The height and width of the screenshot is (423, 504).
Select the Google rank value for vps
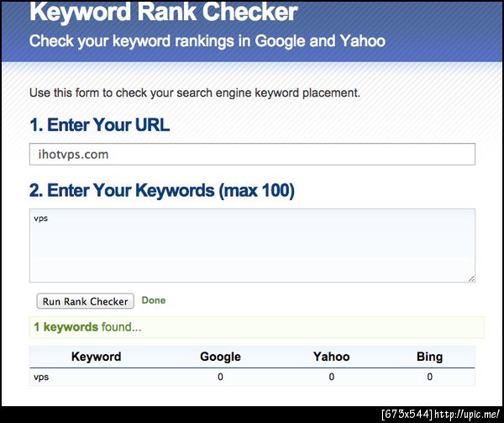pos(220,377)
